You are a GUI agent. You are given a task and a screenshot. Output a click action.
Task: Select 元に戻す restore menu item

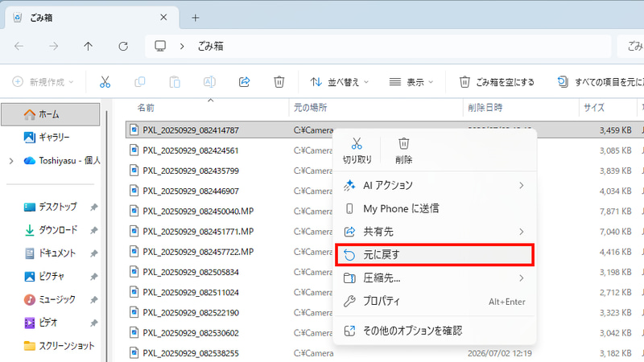[435, 255]
